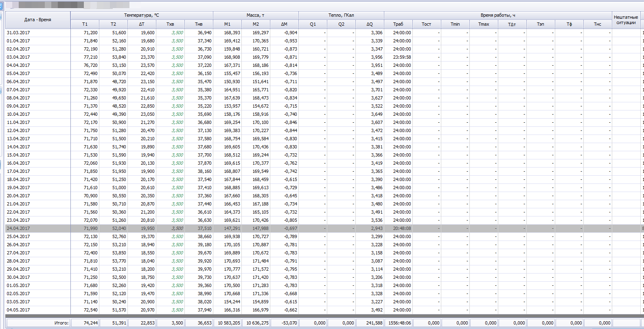Click the Нештатные ситуации column header
The height and width of the screenshot is (329, 644).
(x=626, y=20)
